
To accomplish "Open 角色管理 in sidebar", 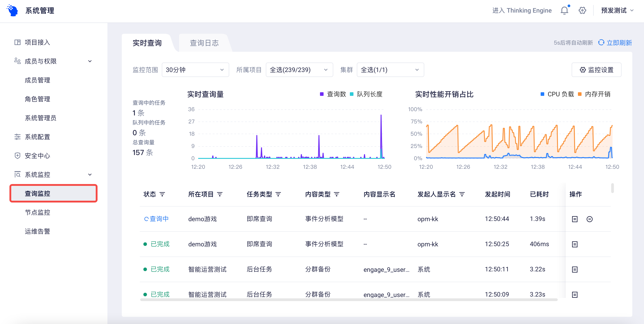I will [38, 99].
